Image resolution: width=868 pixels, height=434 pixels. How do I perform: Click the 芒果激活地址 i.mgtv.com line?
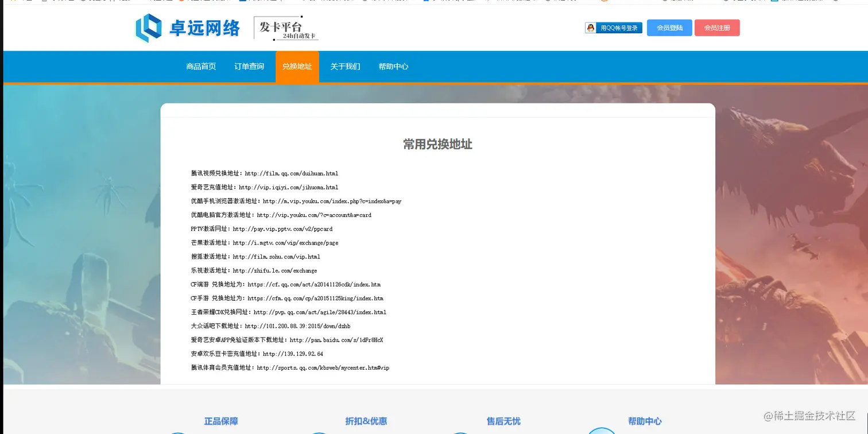(x=265, y=243)
